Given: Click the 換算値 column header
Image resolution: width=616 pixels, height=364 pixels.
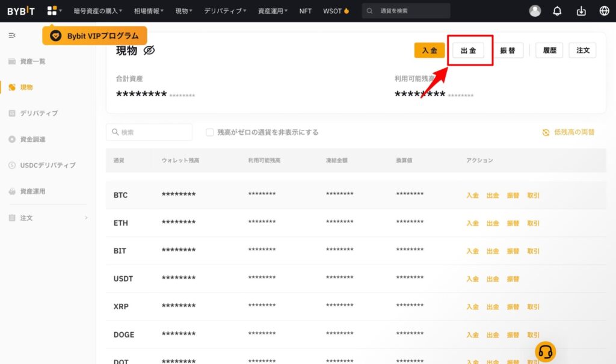Looking at the screenshot, I should [404, 161].
